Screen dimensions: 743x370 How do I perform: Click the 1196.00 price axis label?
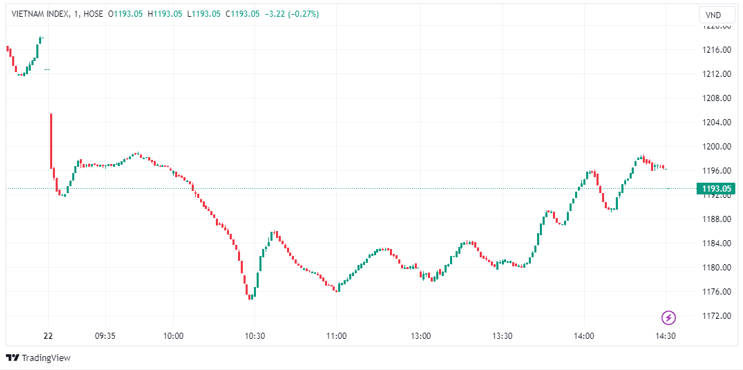716,171
